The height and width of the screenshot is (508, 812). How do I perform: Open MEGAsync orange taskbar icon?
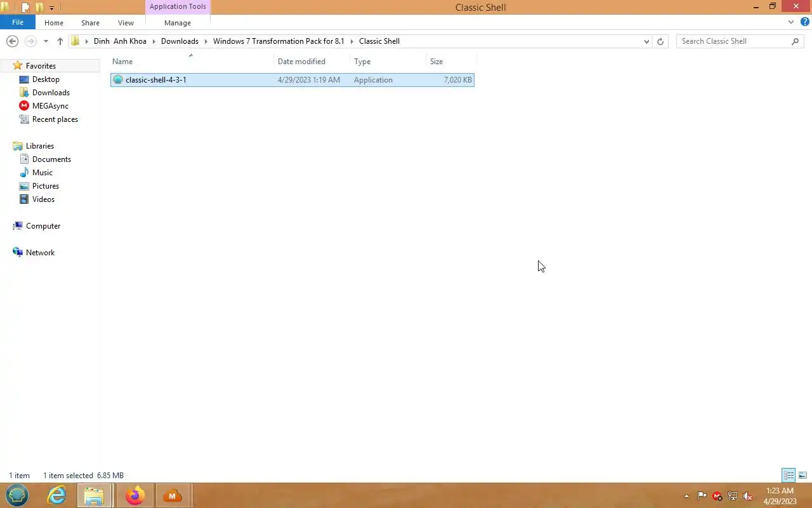[172, 495]
